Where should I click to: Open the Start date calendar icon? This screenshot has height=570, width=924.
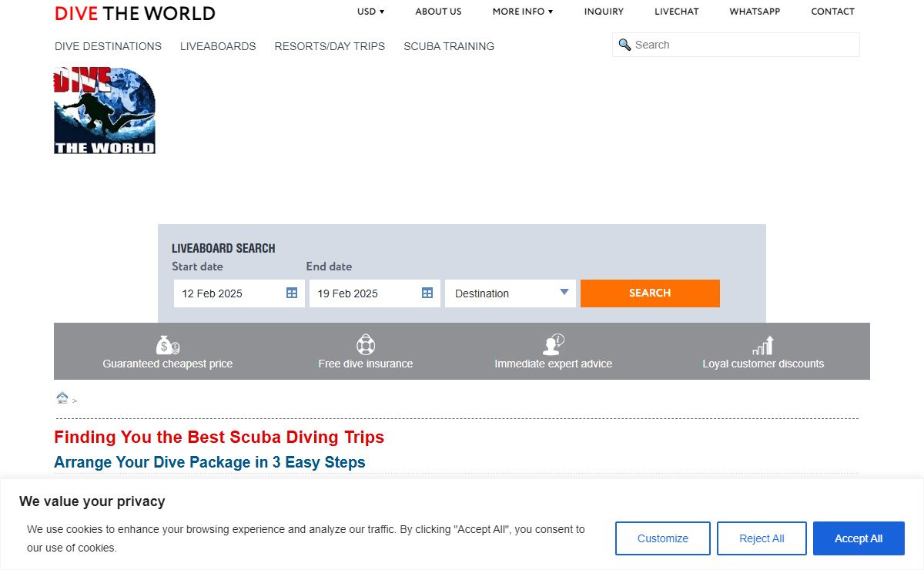pos(292,293)
